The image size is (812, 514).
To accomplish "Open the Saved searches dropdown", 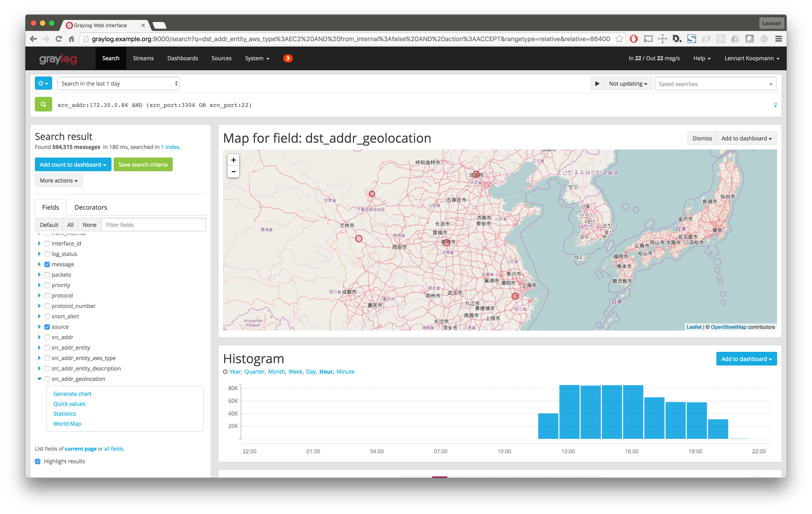I will pos(715,84).
